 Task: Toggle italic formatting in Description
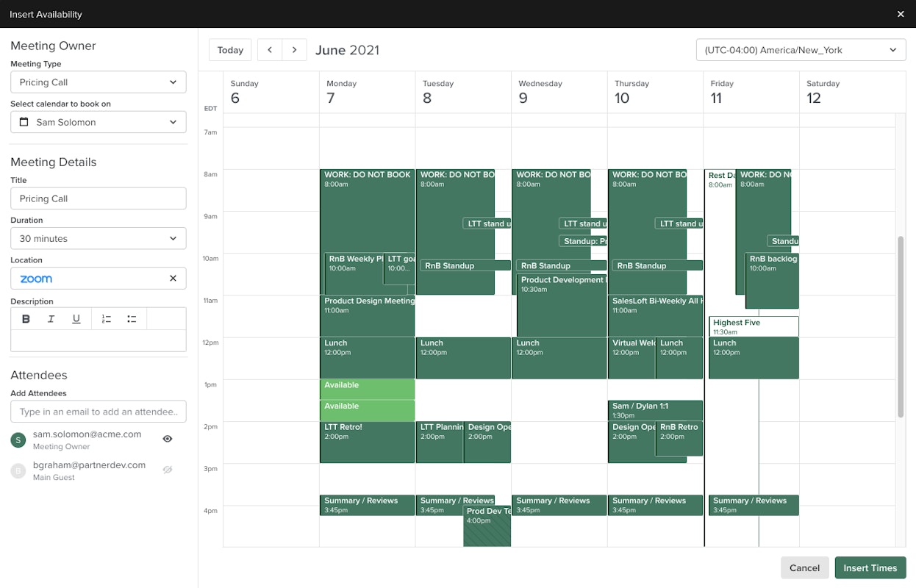click(51, 318)
